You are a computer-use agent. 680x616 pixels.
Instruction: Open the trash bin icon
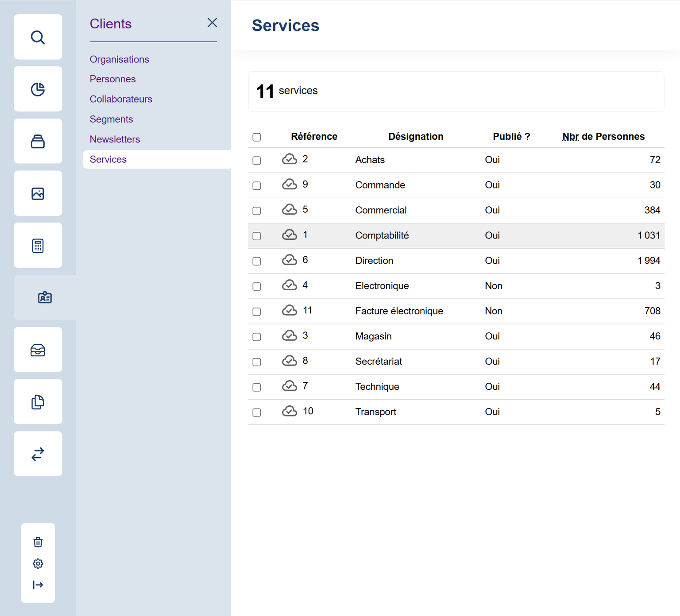click(38, 542)
